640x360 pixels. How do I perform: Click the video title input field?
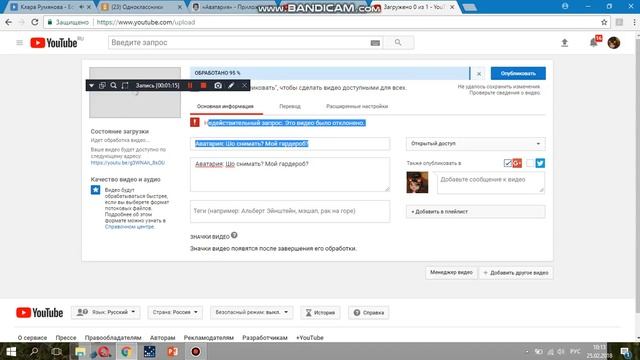(290, 144)
